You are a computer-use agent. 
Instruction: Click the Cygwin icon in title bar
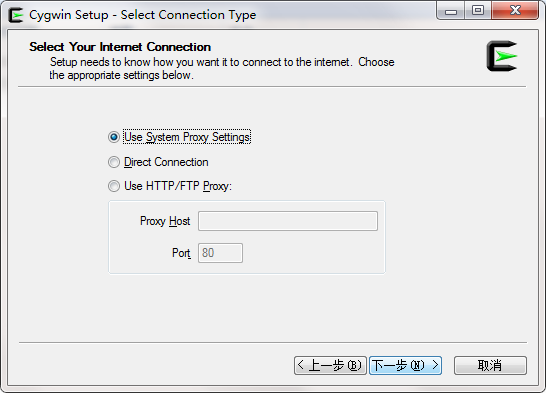click(16, 15)
